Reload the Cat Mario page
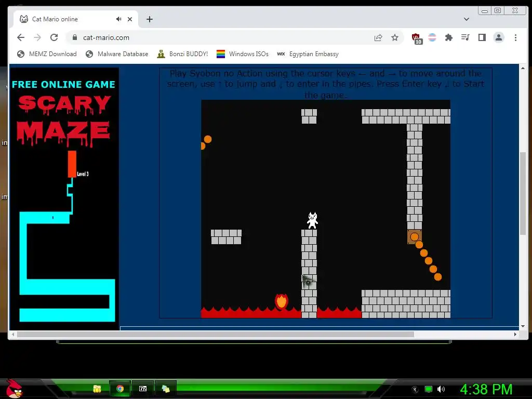 (54, 37)
